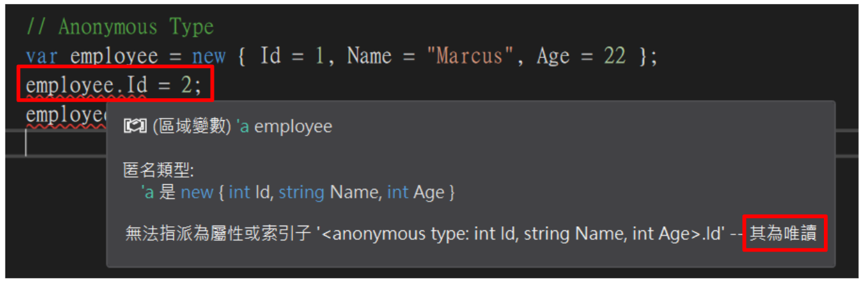Click the "employee.Id = 2;" error line
This screenshot has width=868, height=283.
coord(115,85)
